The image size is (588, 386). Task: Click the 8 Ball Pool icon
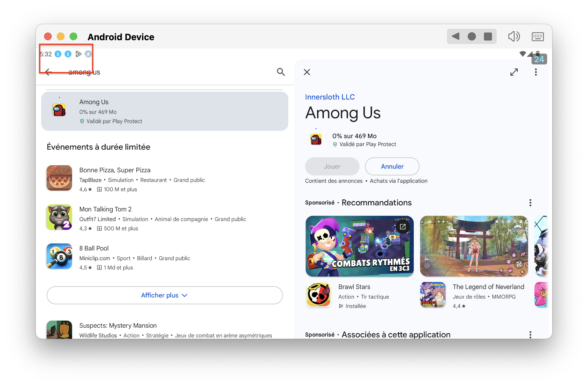[59, 256]
